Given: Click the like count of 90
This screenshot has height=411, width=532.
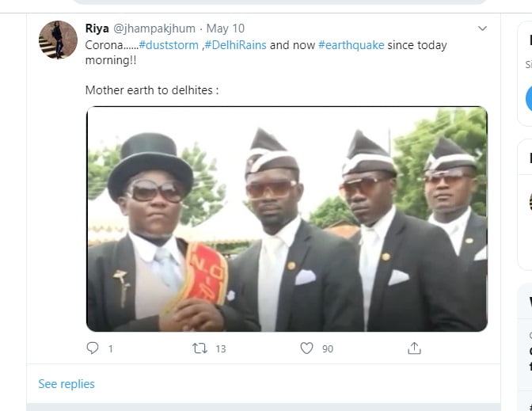Looking at the screenshot, I should [327, 349].
